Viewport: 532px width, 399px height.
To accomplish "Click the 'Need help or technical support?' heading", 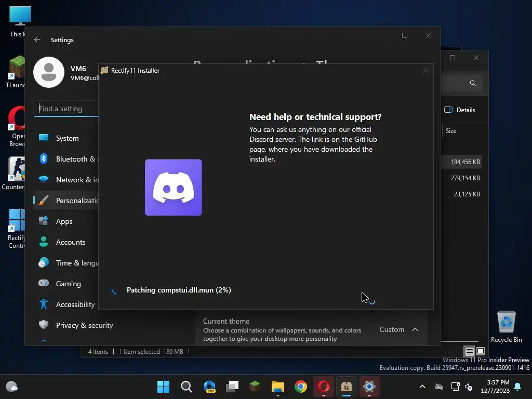I will point(315,117).
